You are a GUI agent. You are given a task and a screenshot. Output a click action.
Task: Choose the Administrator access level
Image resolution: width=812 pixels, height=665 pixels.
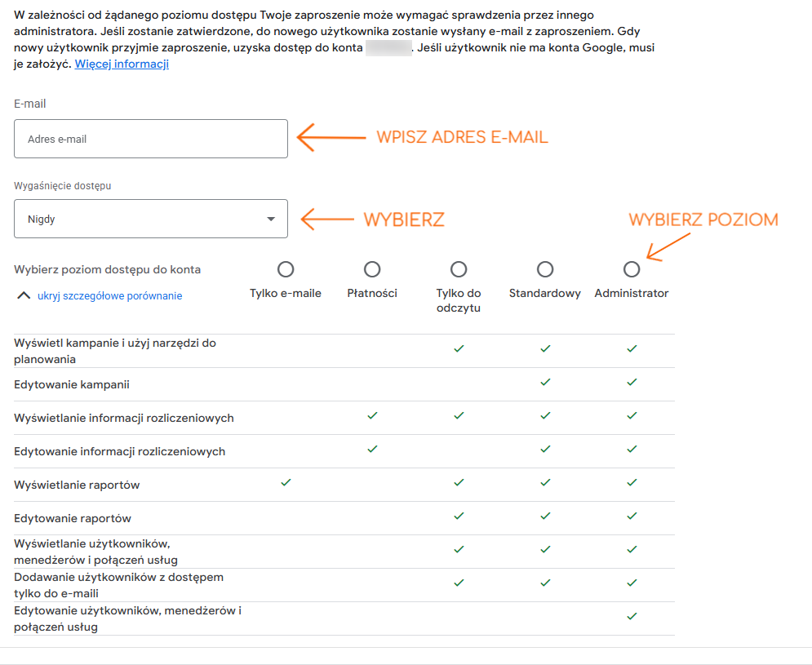coord(632,269)
